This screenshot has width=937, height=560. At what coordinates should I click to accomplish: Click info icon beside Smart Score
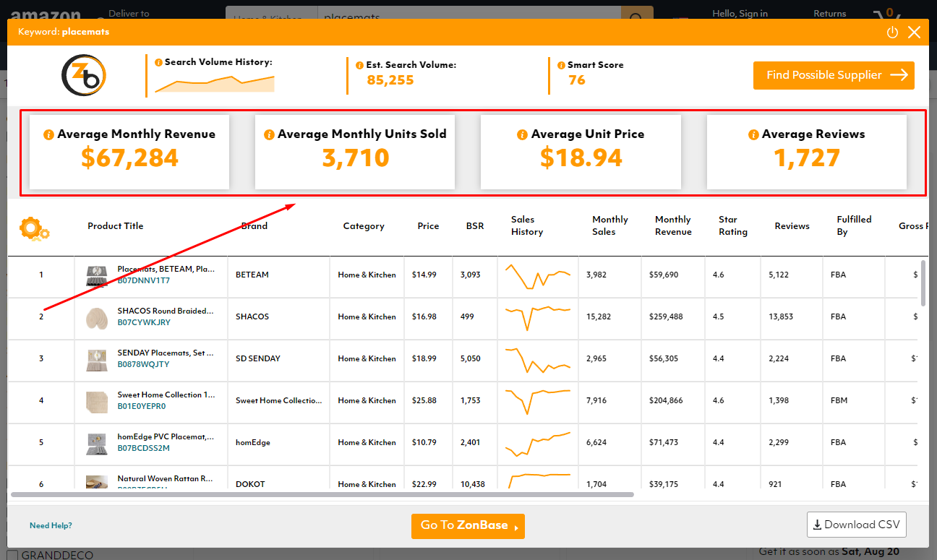click(x=560, y=65)
